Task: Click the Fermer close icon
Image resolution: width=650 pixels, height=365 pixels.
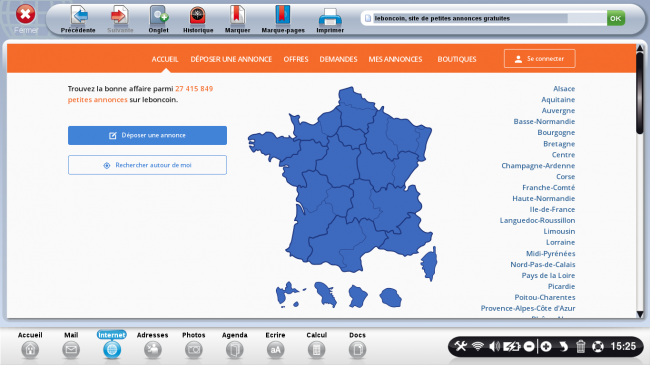Action: (25, 14)
